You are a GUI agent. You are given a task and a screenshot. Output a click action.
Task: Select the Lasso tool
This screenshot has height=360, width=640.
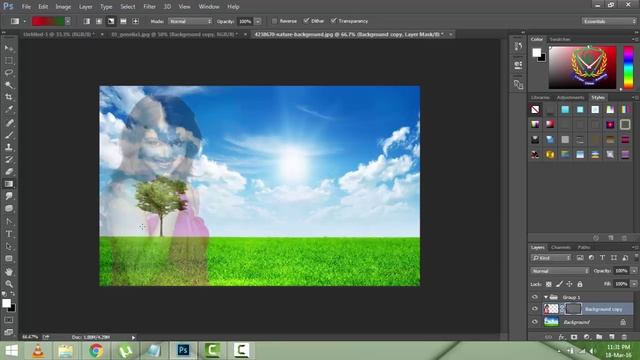(x=9, y=73)
